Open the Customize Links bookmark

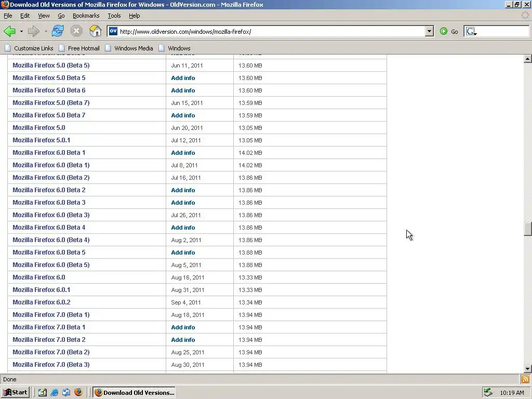[x=29, y=48]
